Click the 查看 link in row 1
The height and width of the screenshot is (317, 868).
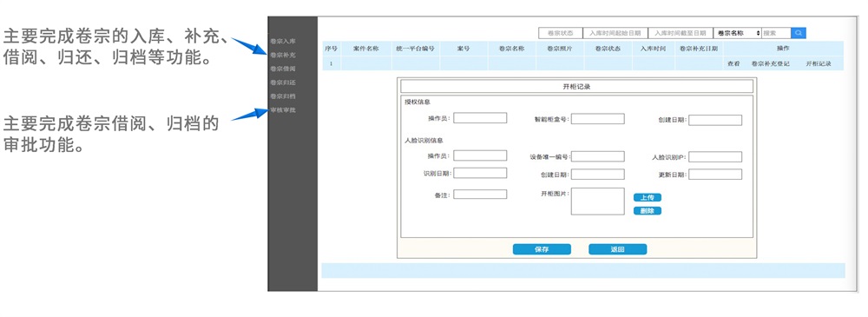coord(733,63)
